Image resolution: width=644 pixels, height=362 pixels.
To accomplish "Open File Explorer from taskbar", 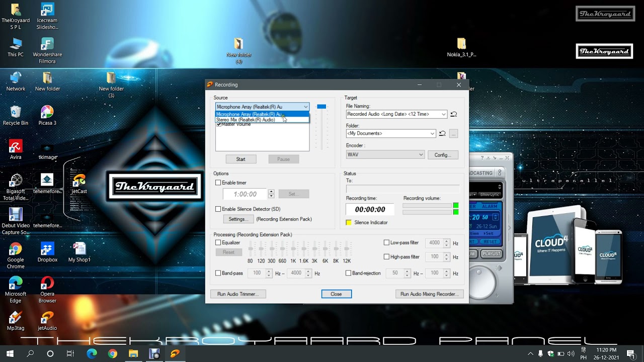I will (133, 353).
